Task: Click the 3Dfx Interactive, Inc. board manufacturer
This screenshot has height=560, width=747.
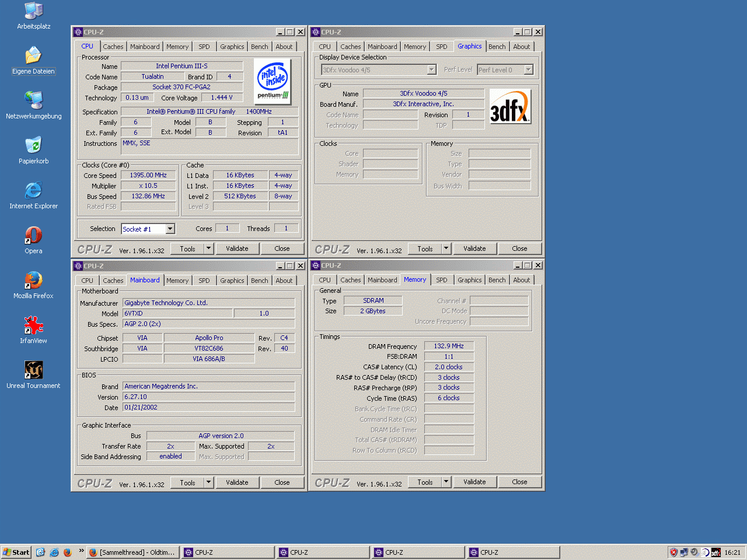Action: (x=423, y=104)
